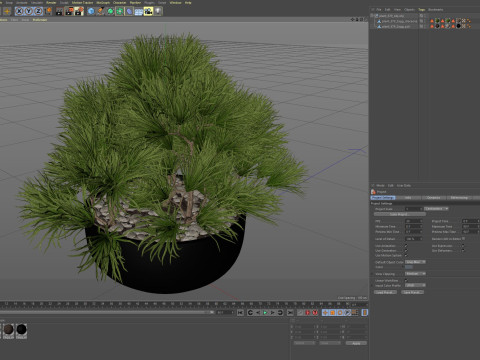This screenshot has width=480, height=360.
Task: Select the orange move tool icon
Action: click(x=7, y=11)
